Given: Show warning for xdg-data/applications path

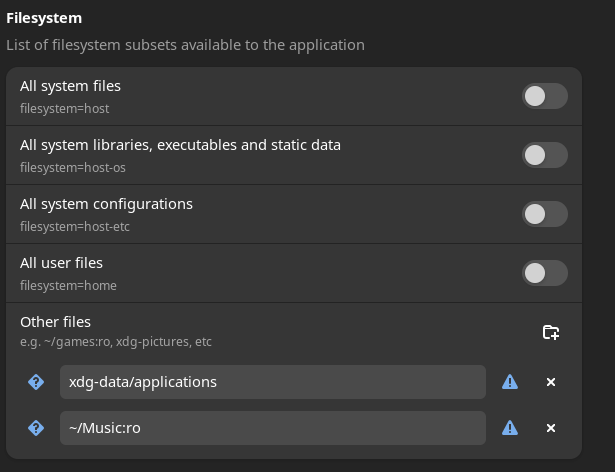Looking at the screenshot, I should [510, 382].
